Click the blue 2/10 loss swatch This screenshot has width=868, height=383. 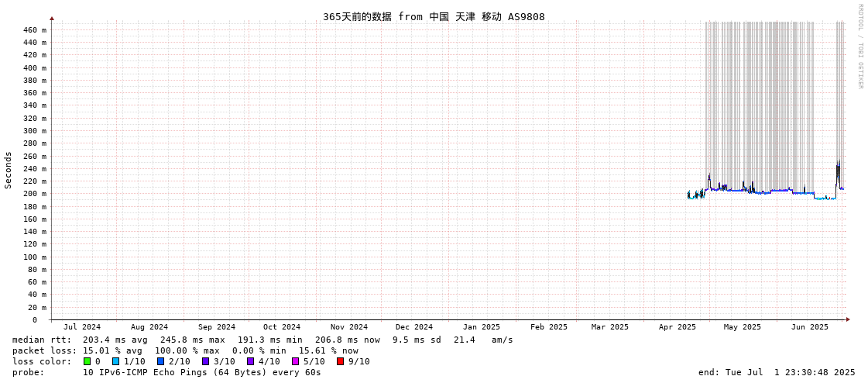click(160, 361)
